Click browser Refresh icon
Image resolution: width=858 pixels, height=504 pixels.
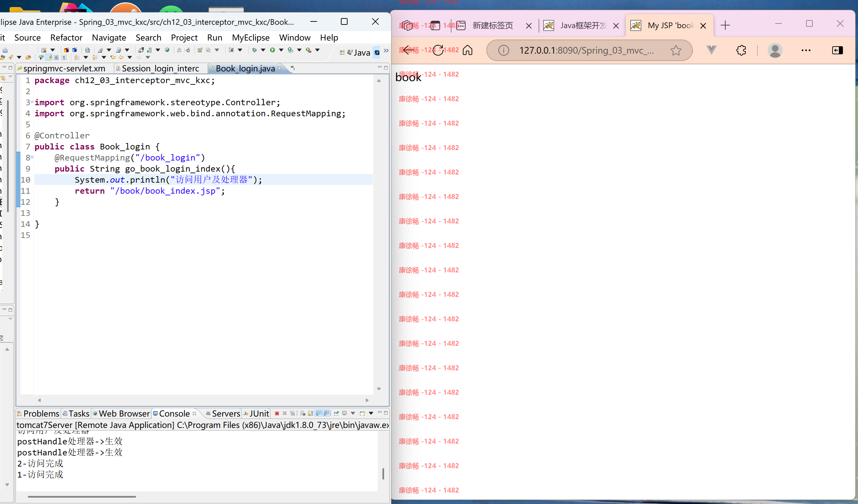coord(438,50)
